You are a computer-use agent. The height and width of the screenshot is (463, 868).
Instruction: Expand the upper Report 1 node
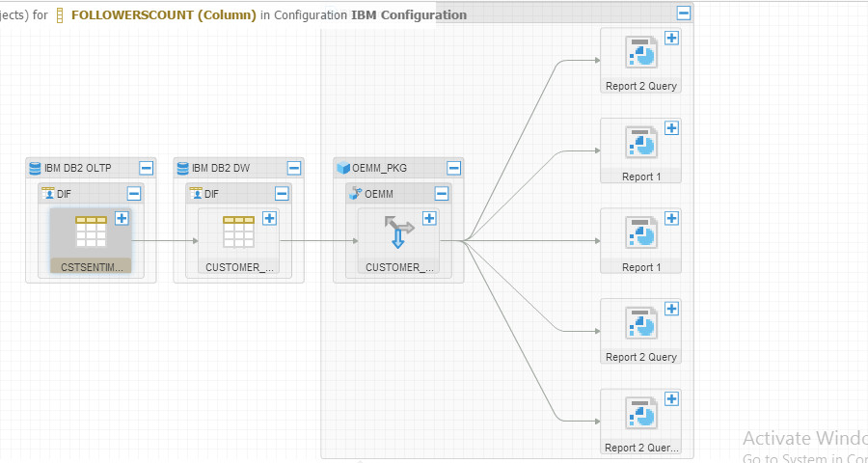(671, 128)
